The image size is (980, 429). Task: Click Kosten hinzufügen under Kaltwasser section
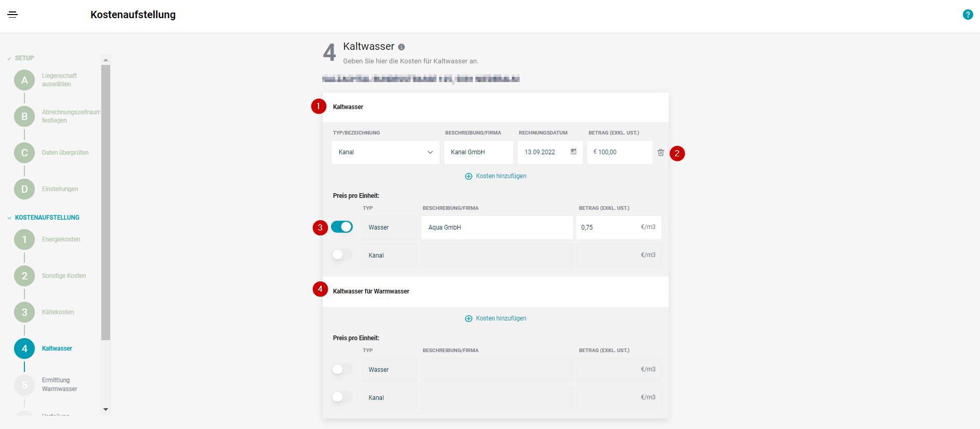click(x=496, y=176)
